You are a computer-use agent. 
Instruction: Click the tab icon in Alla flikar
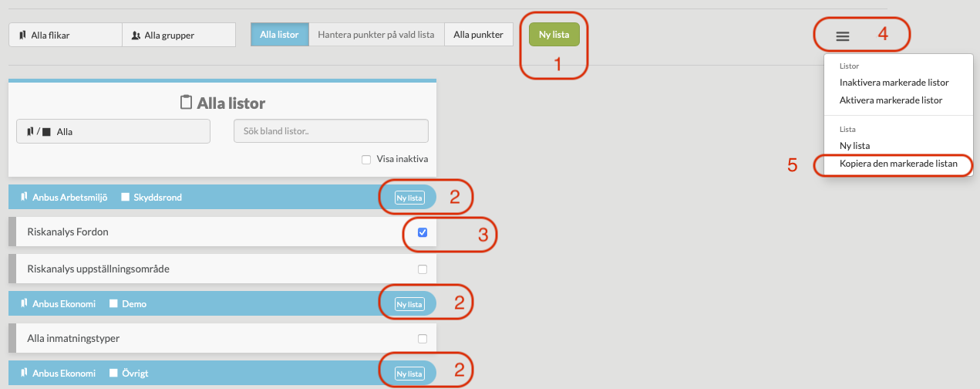22,35
